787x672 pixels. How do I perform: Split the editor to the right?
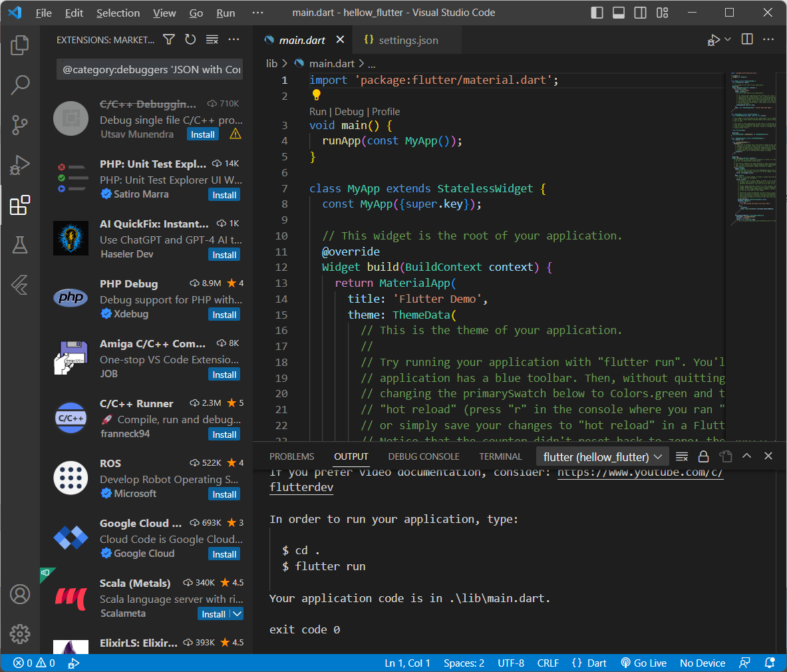(747, 39)
